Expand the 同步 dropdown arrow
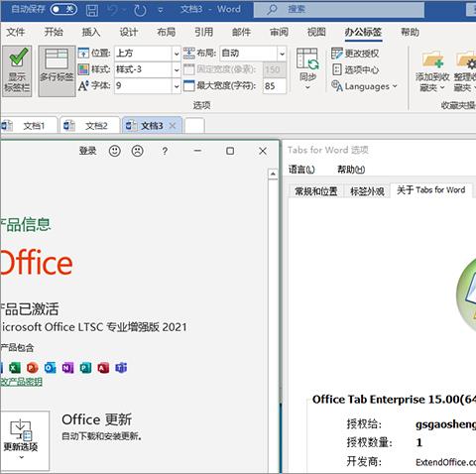Screen dimensions: 476x474 pyautogui.click(x=307, y=87)
